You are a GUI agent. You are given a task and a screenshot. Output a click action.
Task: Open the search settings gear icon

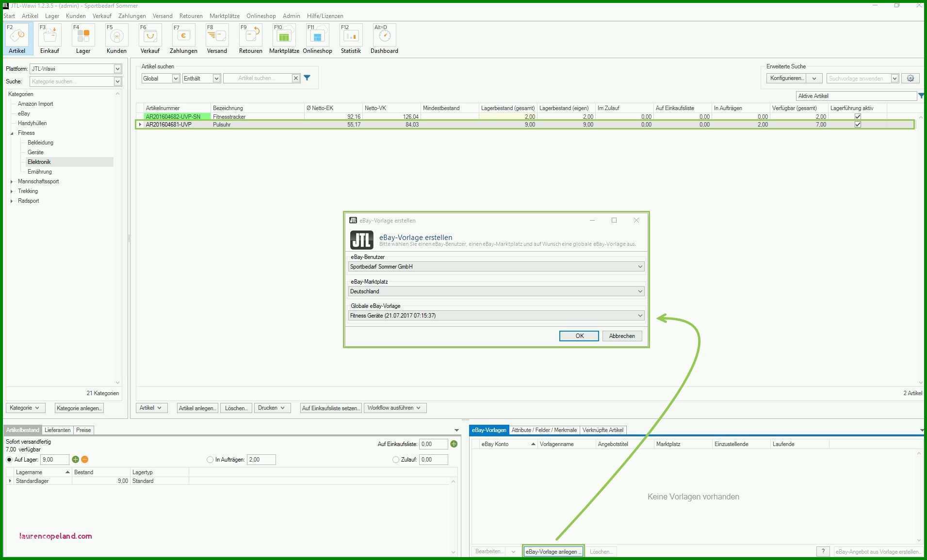pyautogui.click(x=911, y=78)
